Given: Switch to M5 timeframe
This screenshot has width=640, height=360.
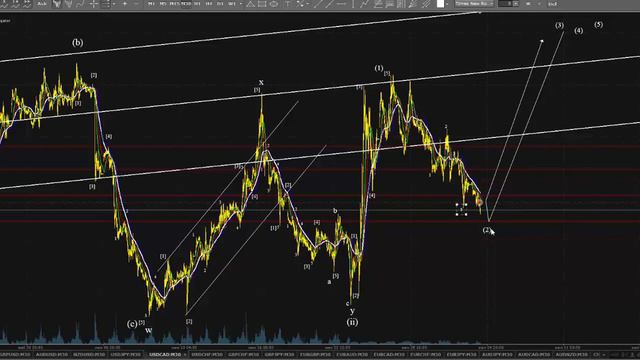Looking at the screenshot, I should (163, 4).
